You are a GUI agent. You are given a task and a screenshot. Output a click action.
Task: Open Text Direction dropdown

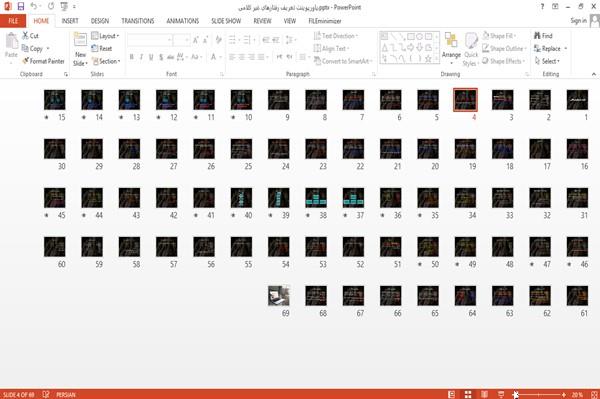336,36
